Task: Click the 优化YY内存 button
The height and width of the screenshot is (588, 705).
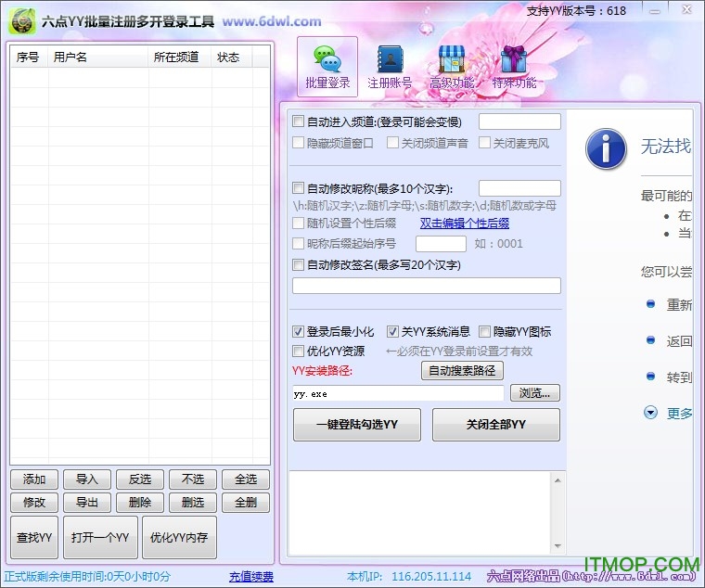Action: (x=179, y=537)
